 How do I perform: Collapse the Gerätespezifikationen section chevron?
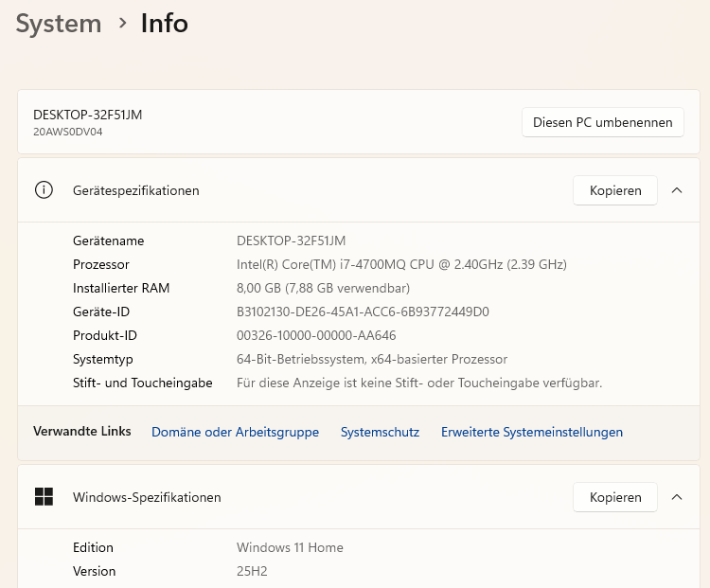[x=677, y=190]
